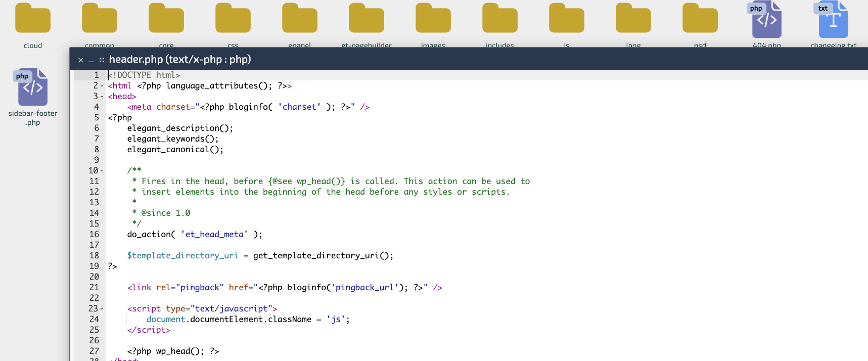Fold the script block at line 23
This screenshot has height=361, width=868.
pyautogui.click(x=102, y=309)
